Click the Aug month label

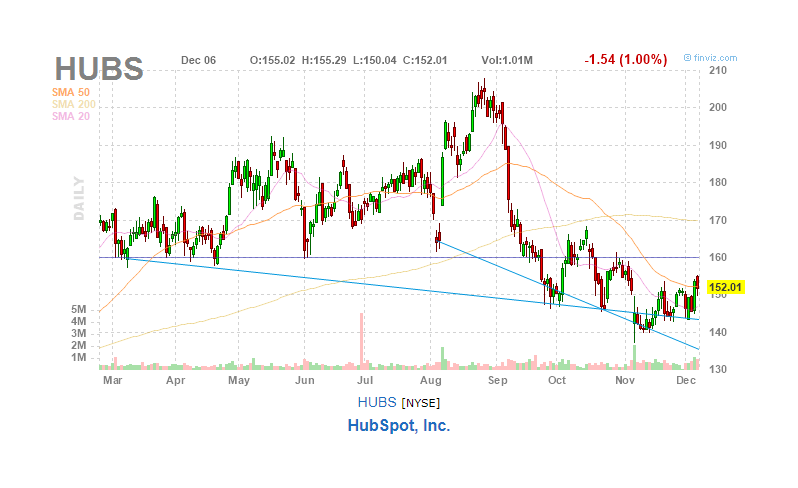point(431,381)
